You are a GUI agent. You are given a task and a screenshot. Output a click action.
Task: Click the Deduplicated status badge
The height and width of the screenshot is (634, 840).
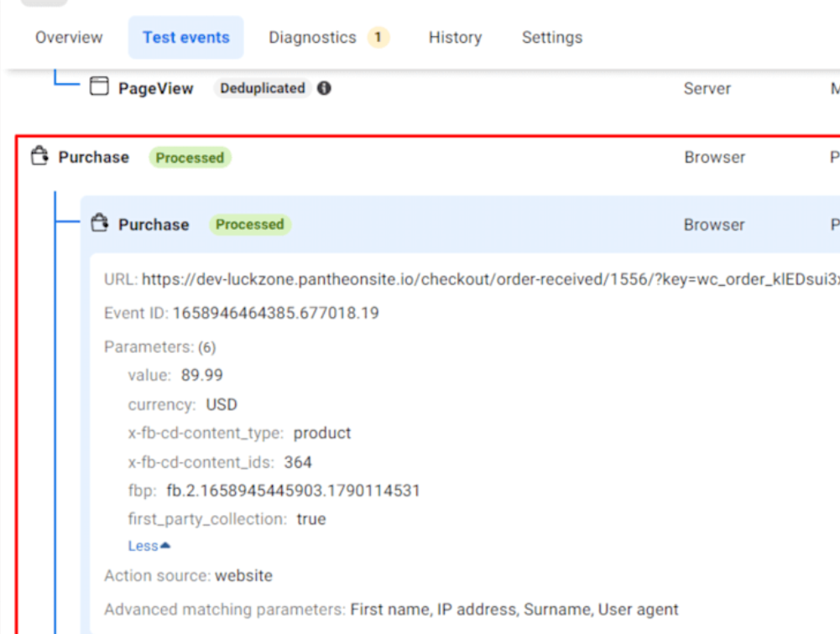(x=262, y=88)
